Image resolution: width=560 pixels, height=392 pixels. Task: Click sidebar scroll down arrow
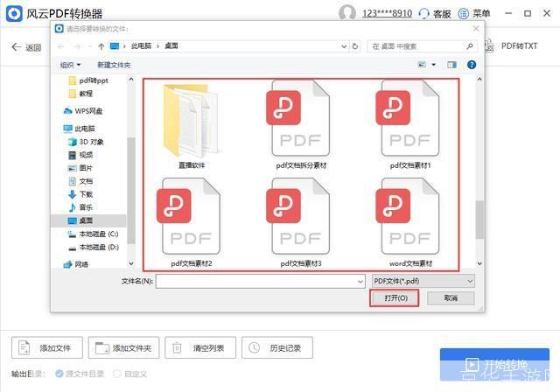click(131, 264)
